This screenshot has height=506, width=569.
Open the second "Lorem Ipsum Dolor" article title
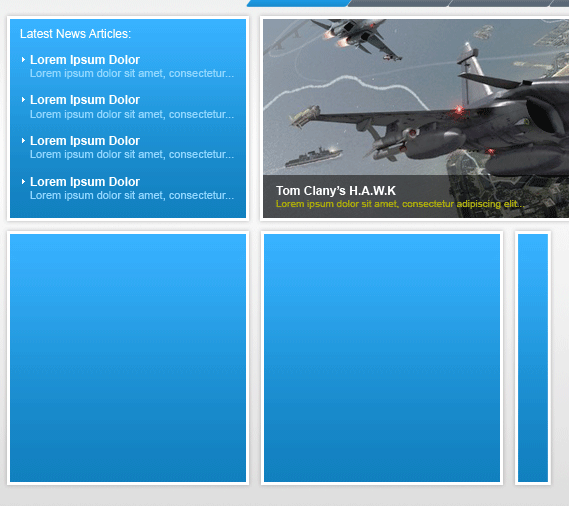85,100
